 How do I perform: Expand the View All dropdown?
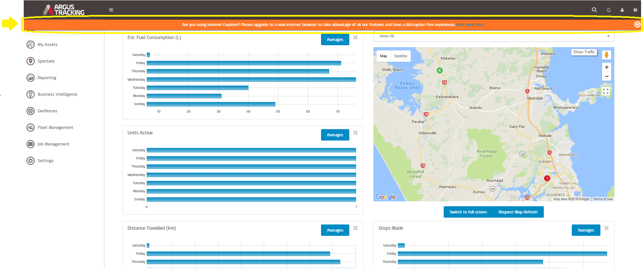[494, 36]
